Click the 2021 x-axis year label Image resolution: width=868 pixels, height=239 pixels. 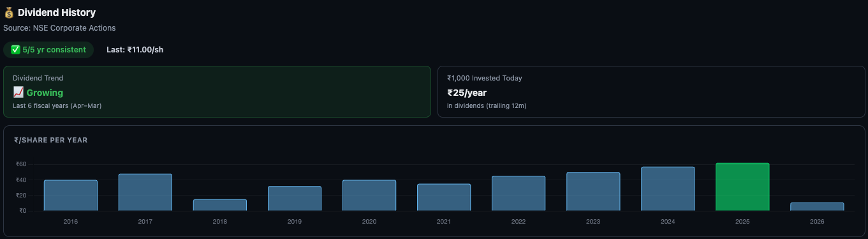pos(444,222)
